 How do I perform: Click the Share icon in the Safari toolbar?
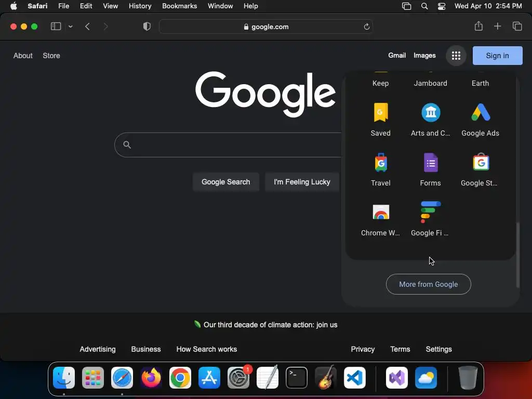478,26
